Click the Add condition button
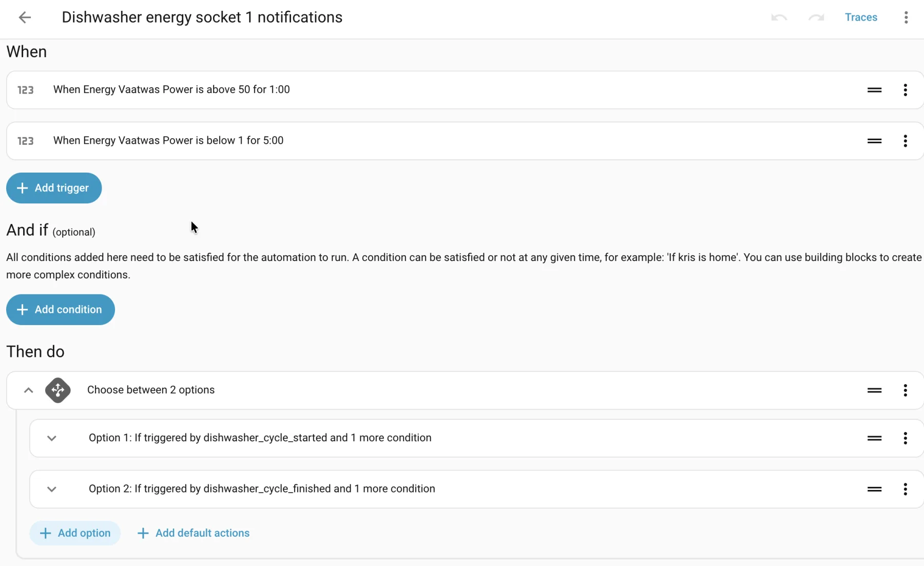924x566 pixels. [x=61, y=310]
